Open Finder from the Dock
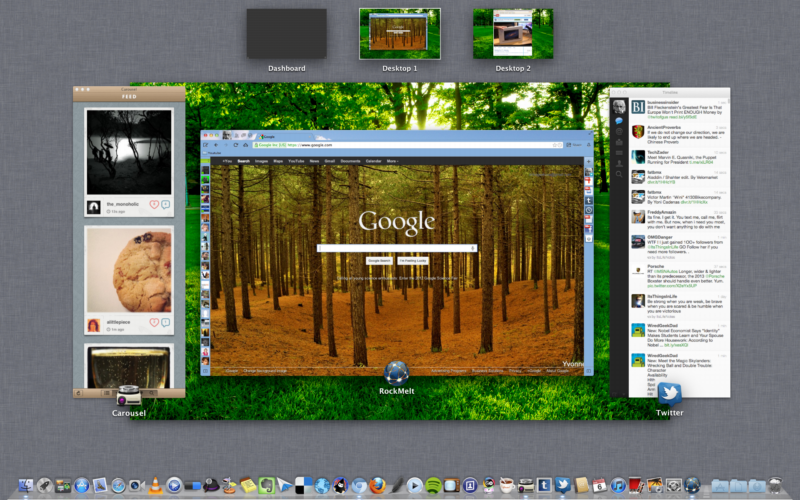The image size is (800, 500). coord(26,485)
